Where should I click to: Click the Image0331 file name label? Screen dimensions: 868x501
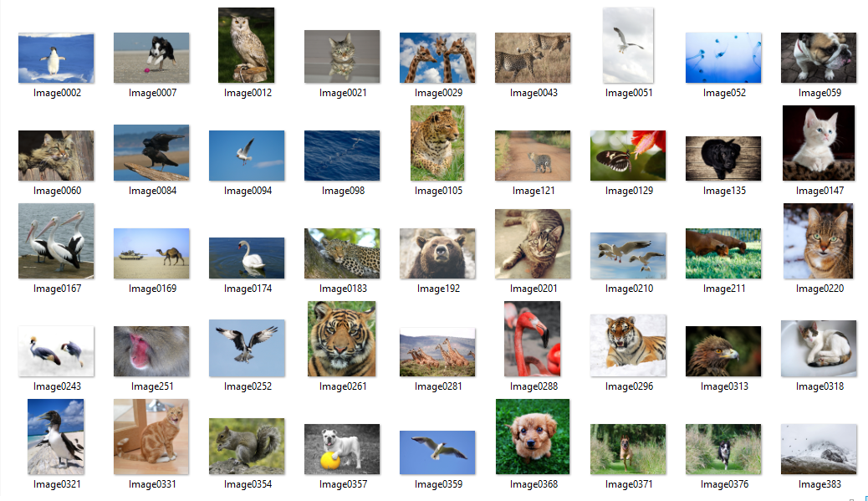coord(152,484)
